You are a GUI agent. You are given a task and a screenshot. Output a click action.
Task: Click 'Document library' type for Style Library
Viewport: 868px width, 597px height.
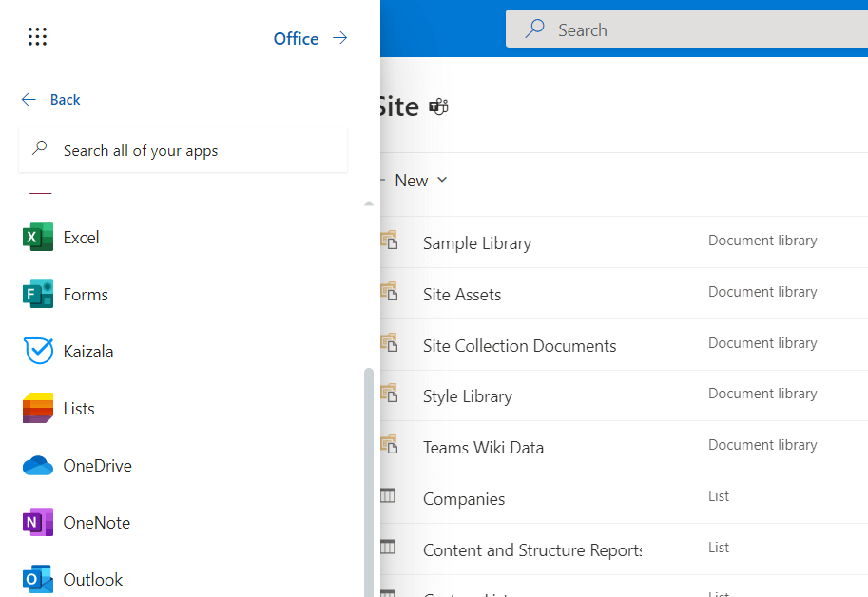[x=762, y=394]
